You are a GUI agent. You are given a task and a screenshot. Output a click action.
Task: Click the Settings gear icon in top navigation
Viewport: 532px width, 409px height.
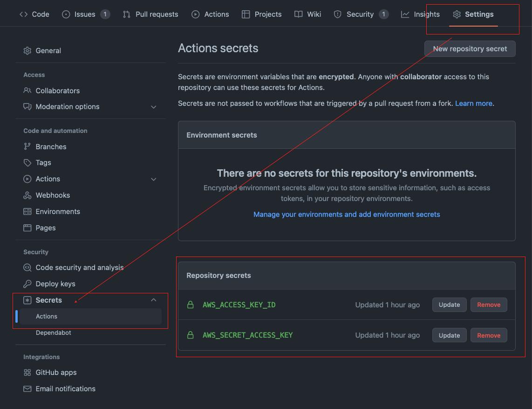click(457, 14)
